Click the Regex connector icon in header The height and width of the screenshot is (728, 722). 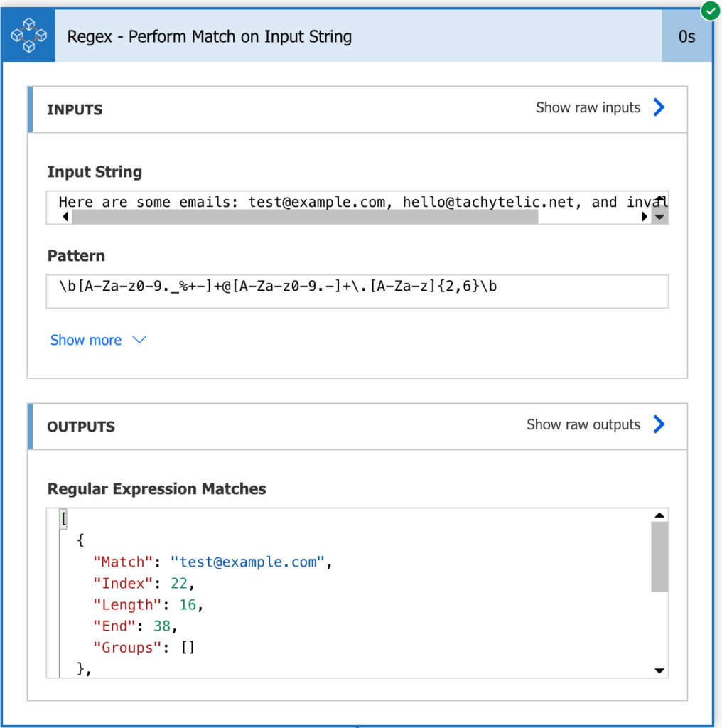coord(28,36)
